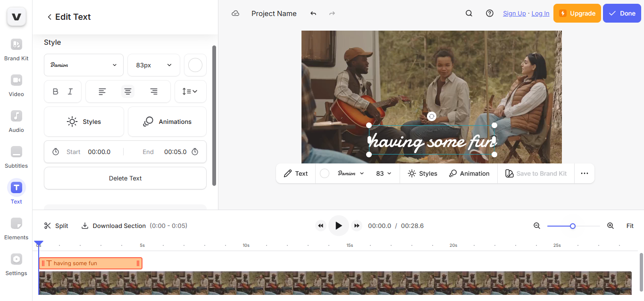Align text to the right

click(x=154, y=91)
